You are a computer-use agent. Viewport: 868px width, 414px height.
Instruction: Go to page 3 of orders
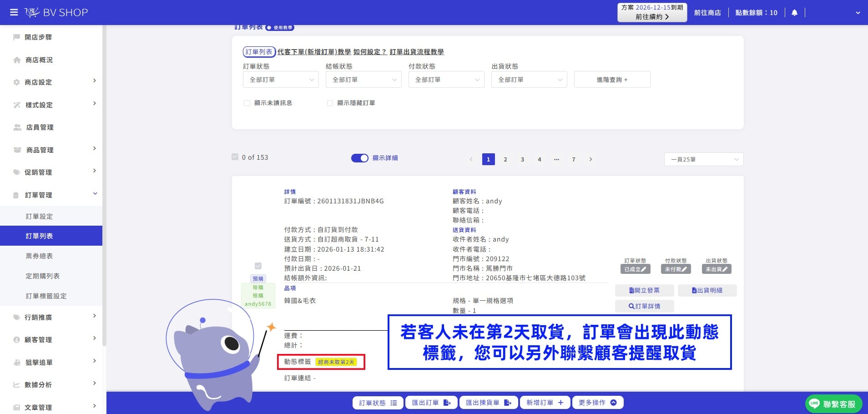click(522, 159)
